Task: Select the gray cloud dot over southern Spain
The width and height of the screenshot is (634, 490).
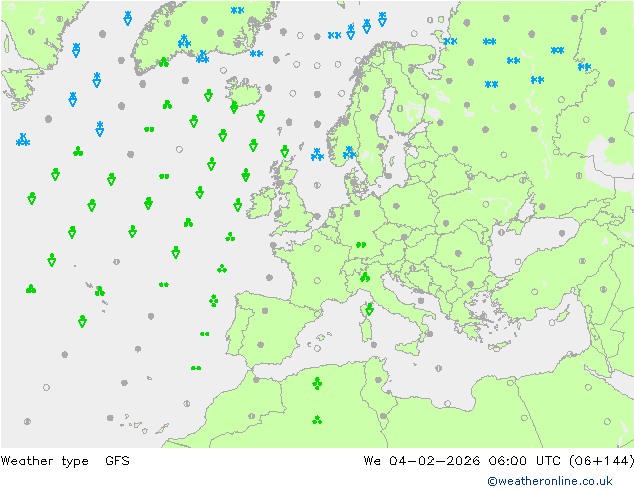Action: tap(261, 345)
